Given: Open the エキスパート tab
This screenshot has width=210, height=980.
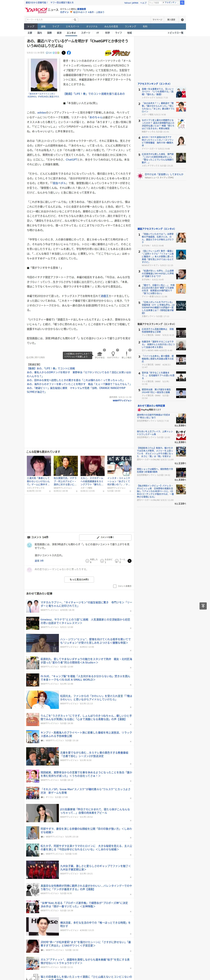Looking at the screenshot, I should tap(72, 27).
